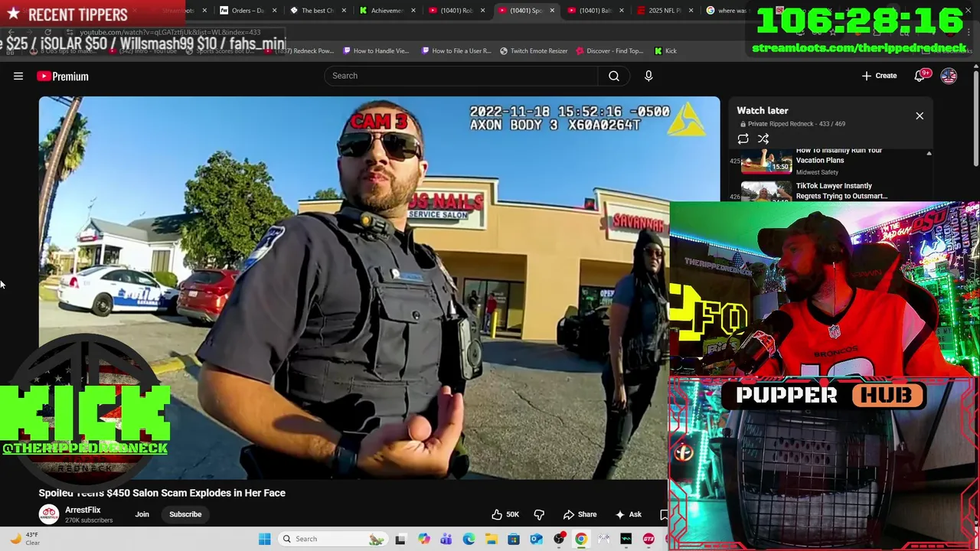The height and width of the screenshot is (551, 980).
Task: Play 'How To Instantly Ruin Your Vacation Plans' thumbnail
Action: tap(766, 161)
